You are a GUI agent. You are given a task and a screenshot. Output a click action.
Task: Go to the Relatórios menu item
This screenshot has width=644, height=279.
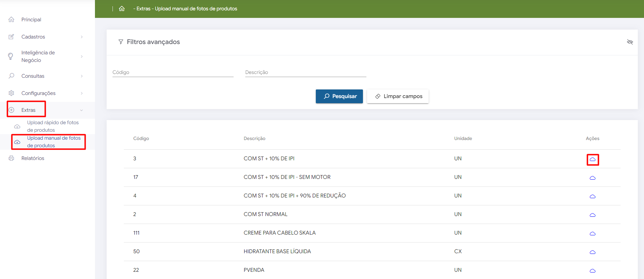coord(33,158)
